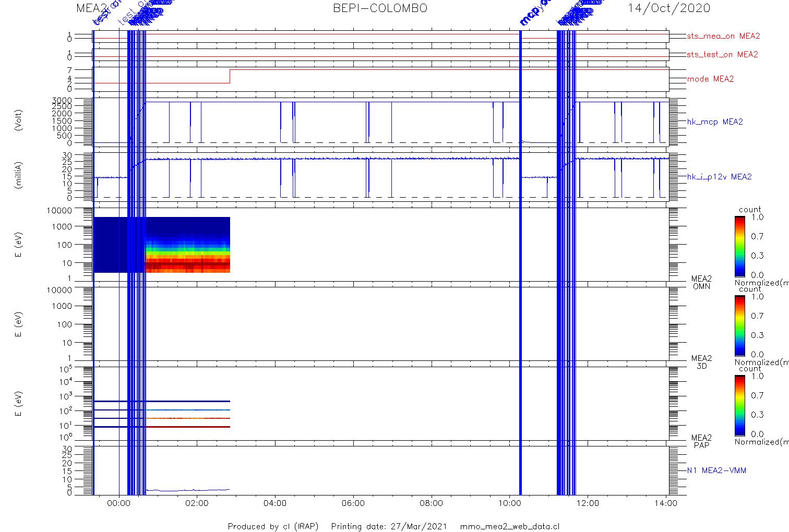This screenshot has width=789, height=532.
Task: Click the (Volt) axis unit label
Action: click(19, 120)
